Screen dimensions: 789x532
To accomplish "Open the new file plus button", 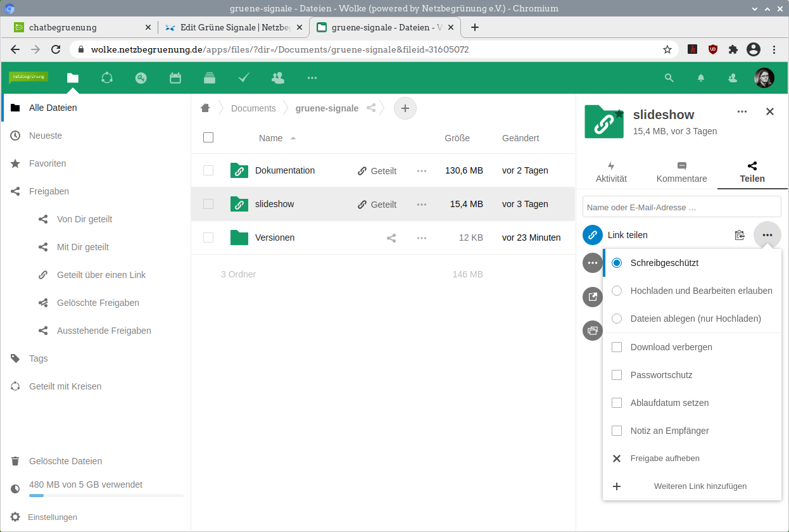I will tap(405, 108).
